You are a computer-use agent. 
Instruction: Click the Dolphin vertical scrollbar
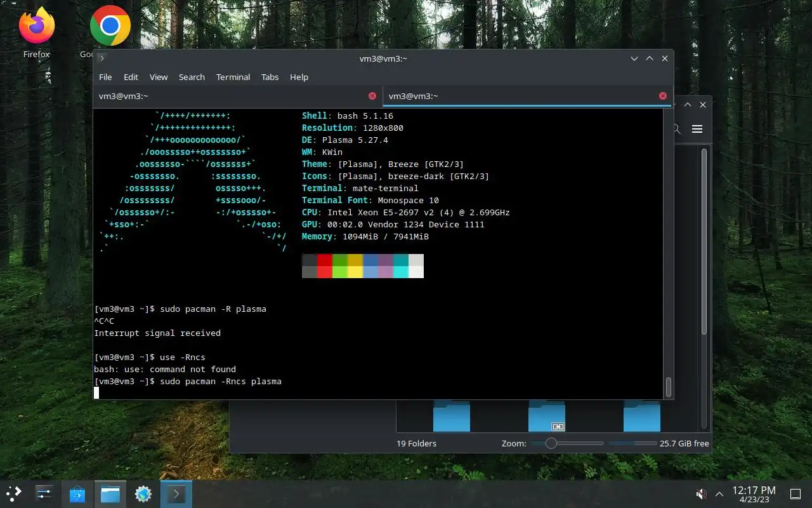pyautogui.click(x=704, y=241)
